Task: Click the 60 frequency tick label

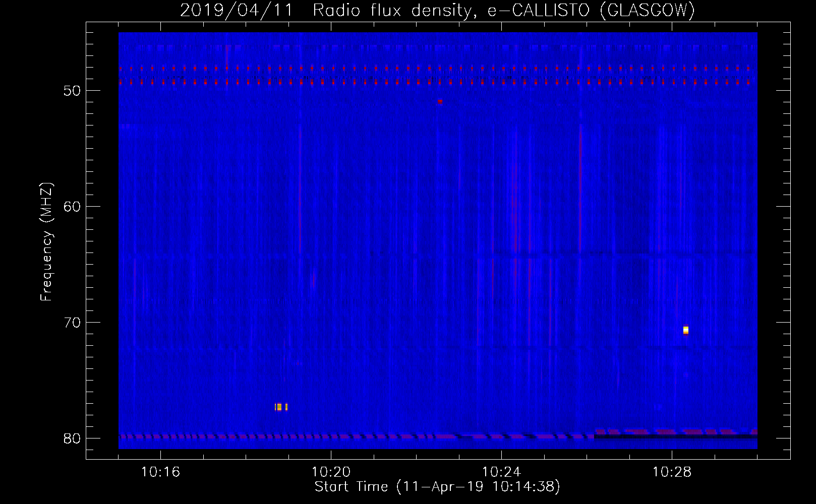Action: click(x=72, y=207)
